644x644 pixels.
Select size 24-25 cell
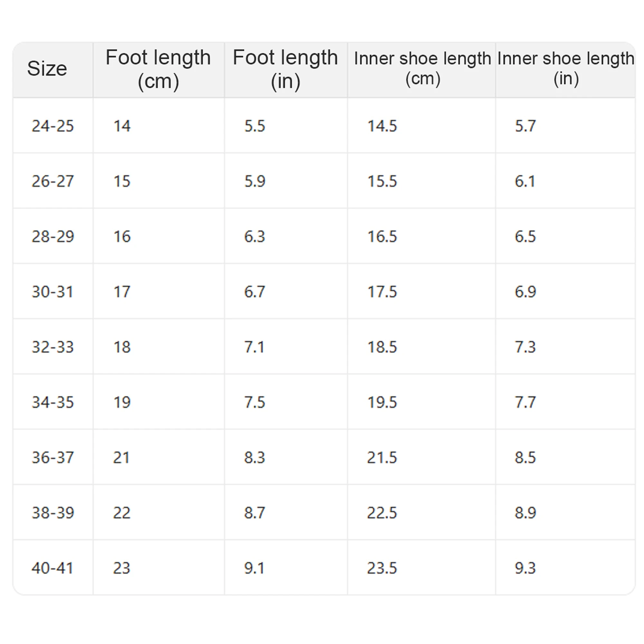[x=53, y=126]
